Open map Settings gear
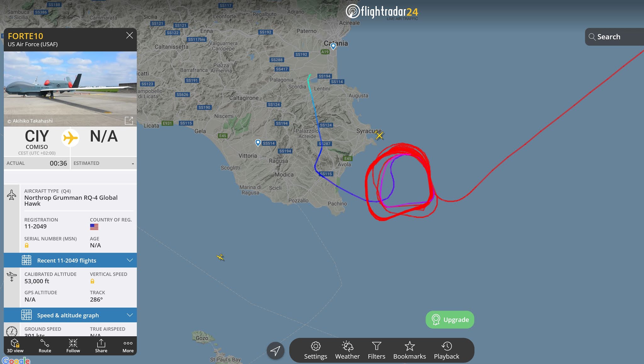 pos(315,350)
